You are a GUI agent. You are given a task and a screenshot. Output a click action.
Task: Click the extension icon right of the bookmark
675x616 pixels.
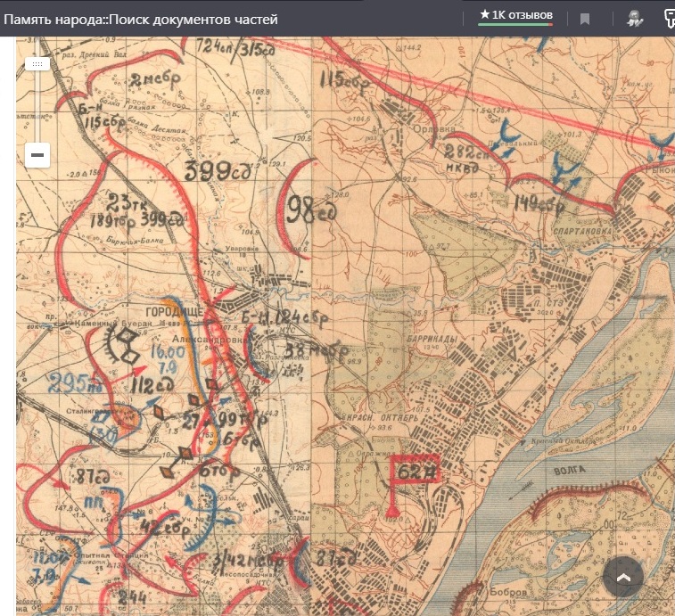[634, 18]
